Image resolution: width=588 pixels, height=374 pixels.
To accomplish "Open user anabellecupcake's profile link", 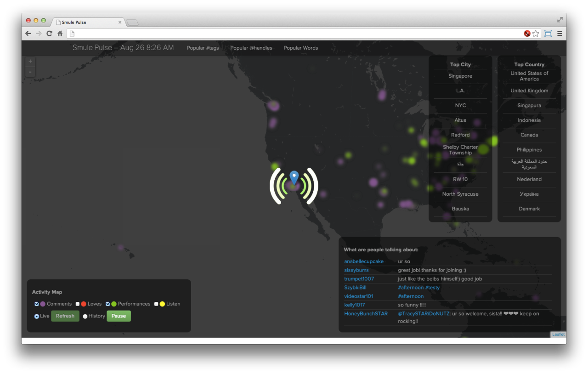I will [364, 261].
